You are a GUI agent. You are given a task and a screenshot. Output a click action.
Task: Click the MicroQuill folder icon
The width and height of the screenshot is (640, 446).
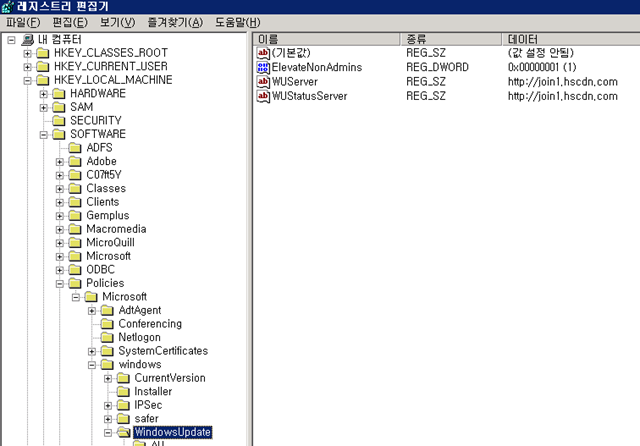pyautogui.click(x=75, y=242)
